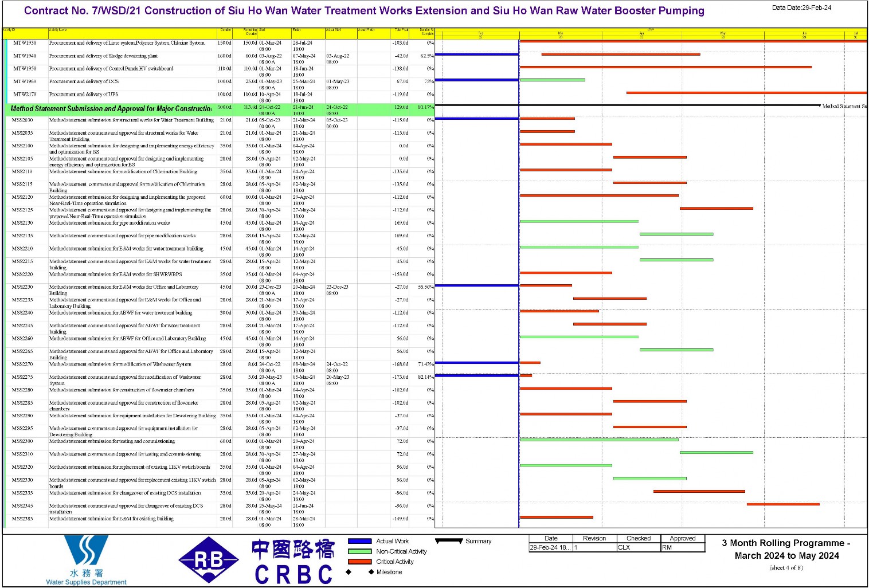This screenshot has height=588, width=869.
Task: Click the black Summary bar symbol in legend
Action: tap(449, 540)
